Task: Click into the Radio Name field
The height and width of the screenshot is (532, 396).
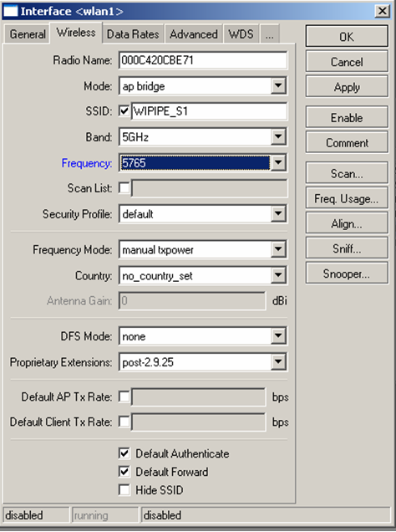Action: (203, 60)
